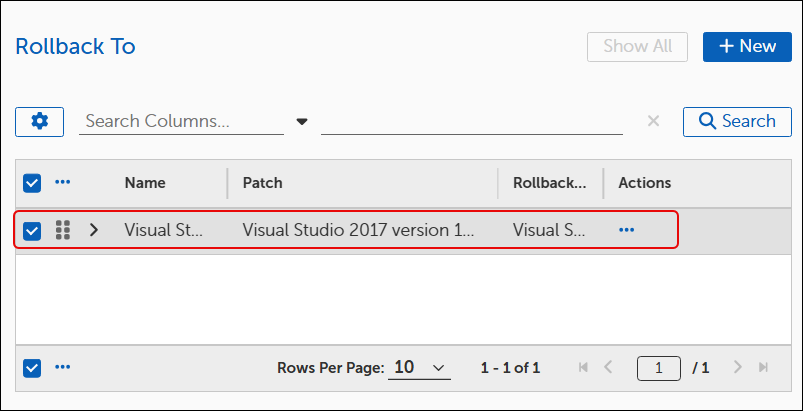Grab the drag handle on Visual Studio row

(62, 230)
